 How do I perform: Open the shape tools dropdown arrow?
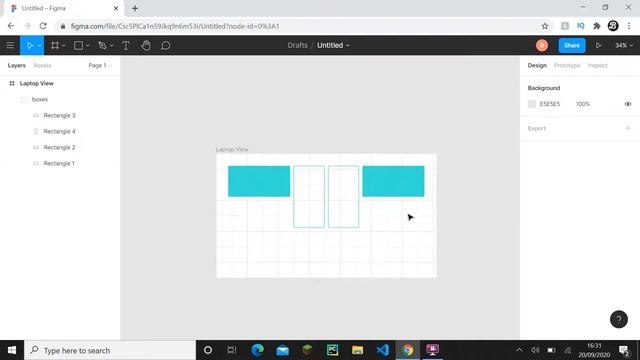[87, 45]
